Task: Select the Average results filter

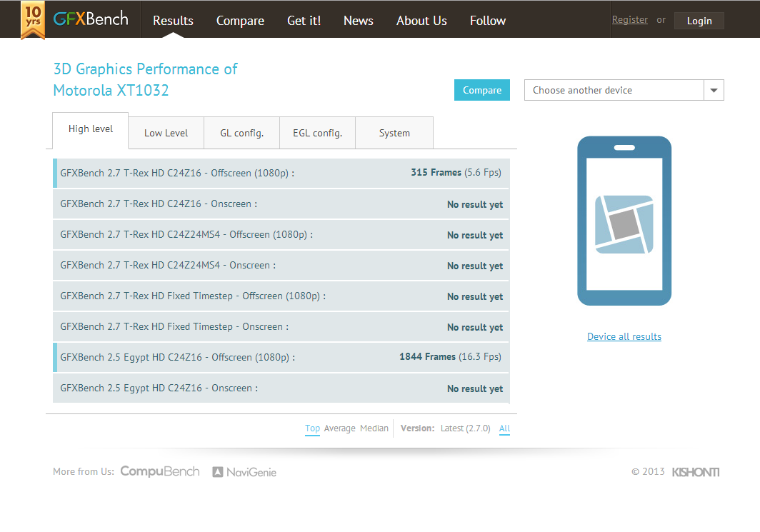Action: pyautogui.click(x=340, y=428)
